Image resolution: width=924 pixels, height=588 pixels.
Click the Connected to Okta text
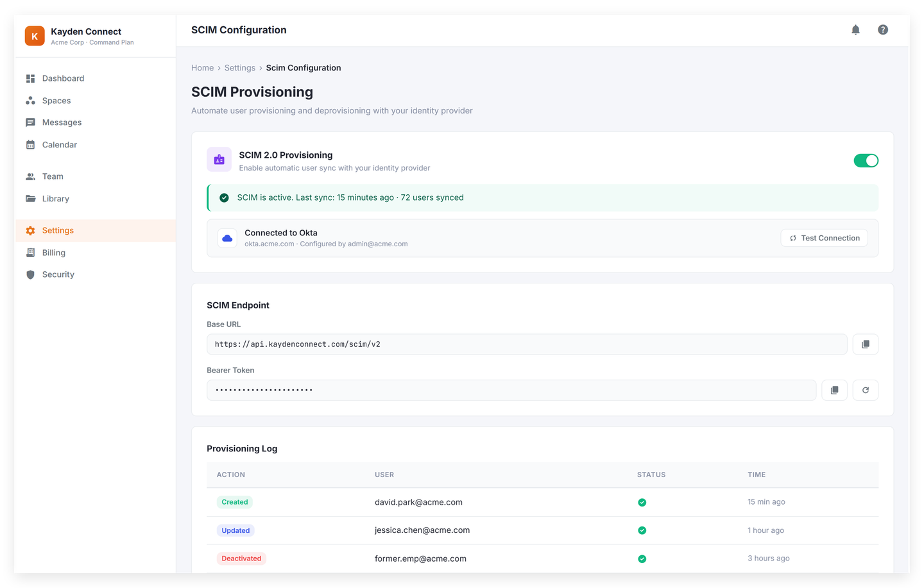[281, 233]
